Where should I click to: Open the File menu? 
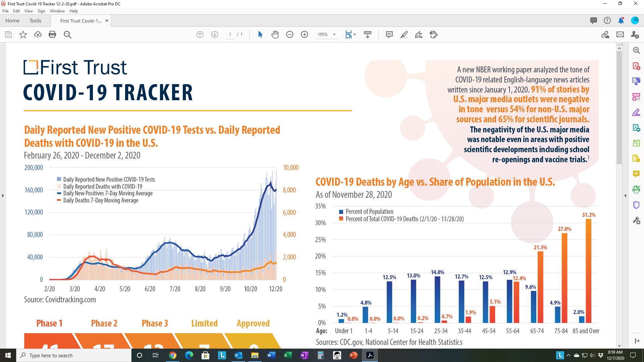click(x=5, y=11)
